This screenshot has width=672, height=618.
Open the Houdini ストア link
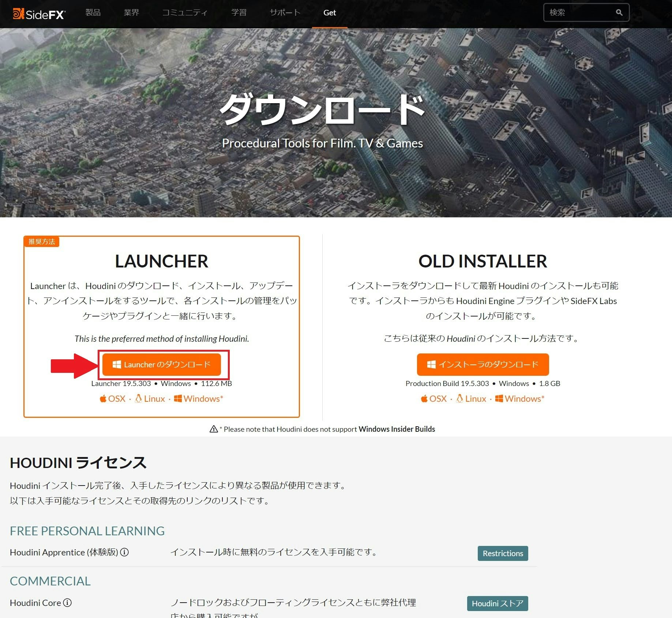coord(497,603)
